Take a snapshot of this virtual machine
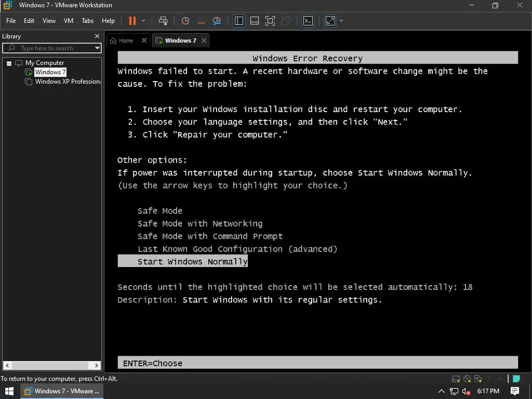532x399 pixels. [185, 21]
